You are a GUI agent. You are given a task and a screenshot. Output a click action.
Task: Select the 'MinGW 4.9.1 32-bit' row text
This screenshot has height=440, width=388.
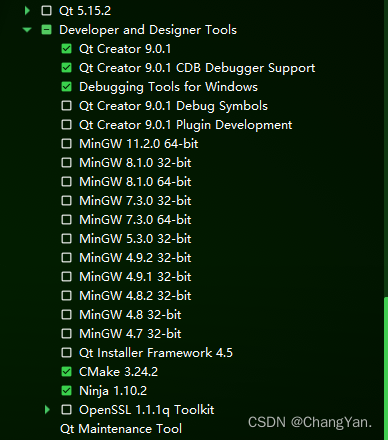135,277
